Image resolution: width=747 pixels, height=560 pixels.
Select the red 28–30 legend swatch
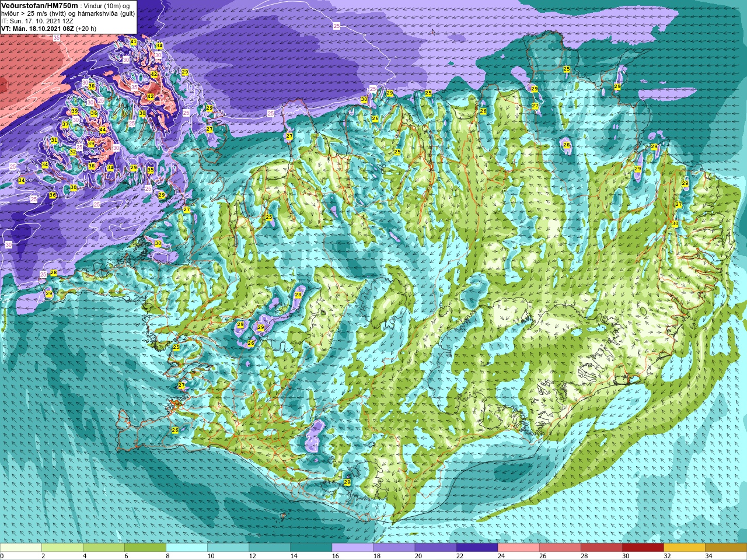coord(601,548)
